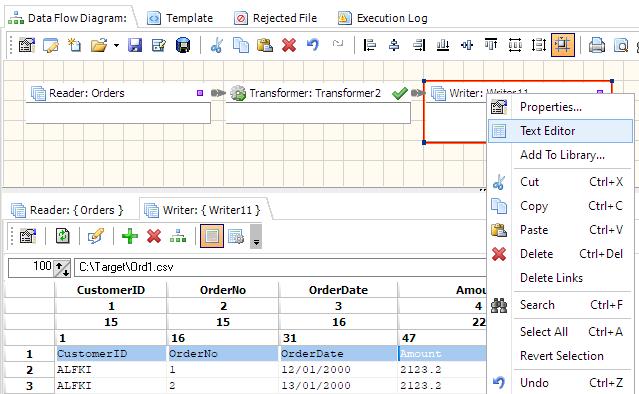The width and height of the screenshot is (639, 394).
Task: Create a new document with the sparkle icon
Action: (75, 45)
